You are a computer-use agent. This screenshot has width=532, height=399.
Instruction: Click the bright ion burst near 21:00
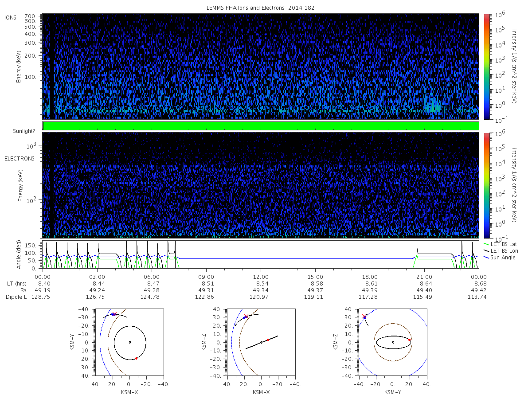(433, 106)
